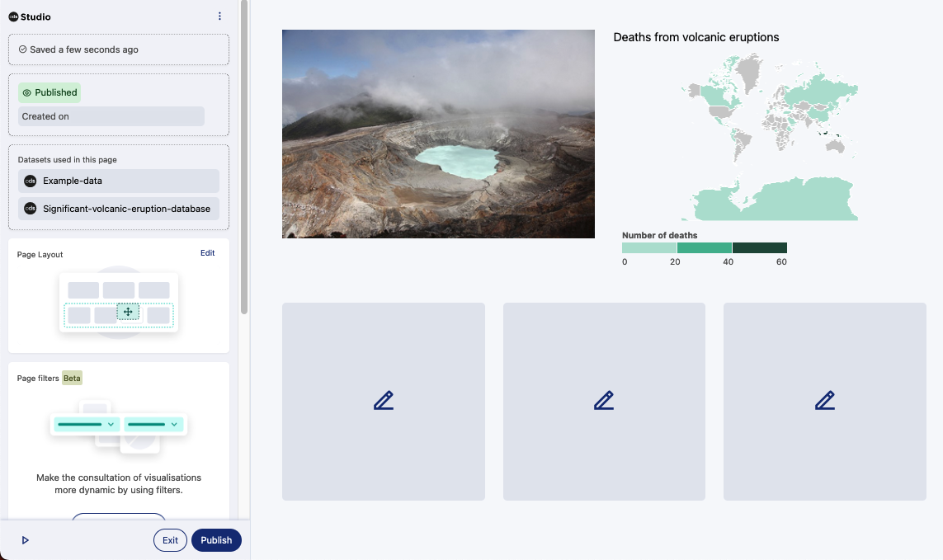Click the pencil icon in middle empty block
This screenshot has height=560, width=943.
604,401
